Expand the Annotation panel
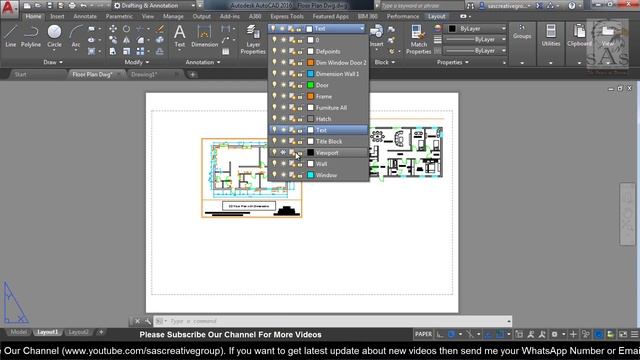Viewport: 640px width, 360px height. pos(203,62)
